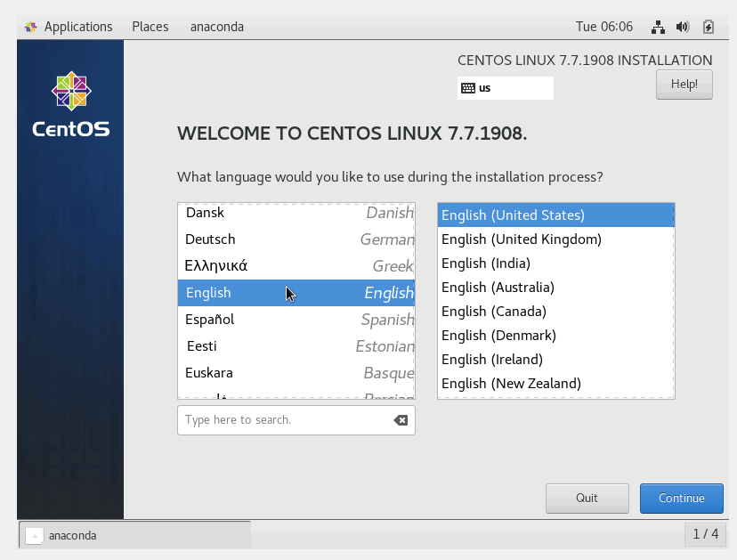Viewport: 737px width, 560px height.
Task: Click the CentOS logo in sidebar
Action: point(71,104)
